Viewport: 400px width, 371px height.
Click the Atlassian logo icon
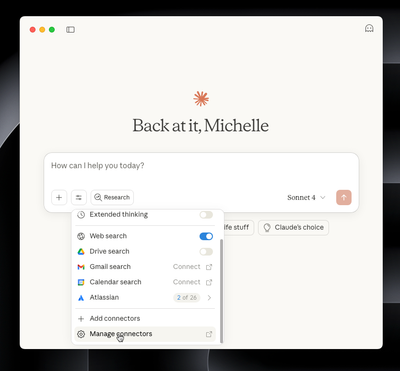click(81, 298)
